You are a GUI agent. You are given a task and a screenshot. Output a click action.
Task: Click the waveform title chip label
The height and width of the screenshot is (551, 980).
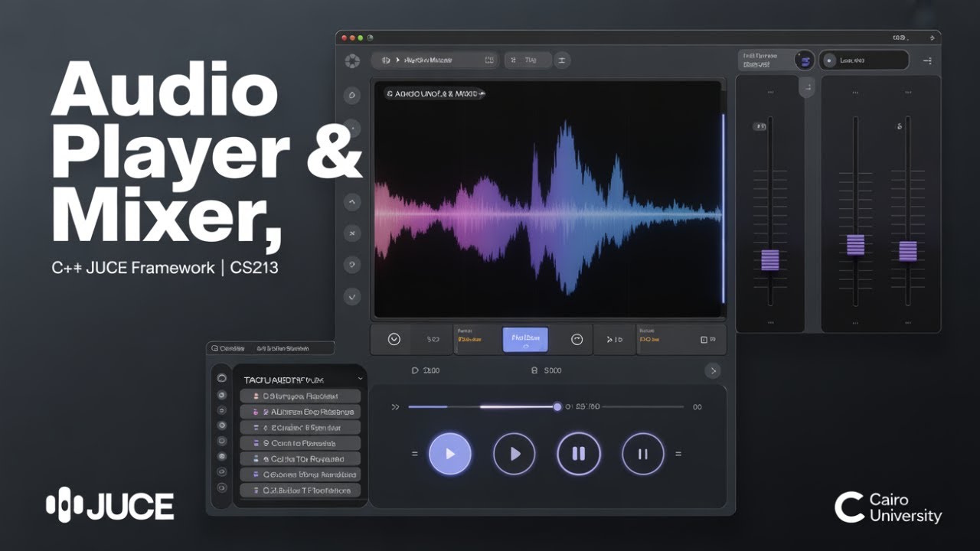click(436, 93)
